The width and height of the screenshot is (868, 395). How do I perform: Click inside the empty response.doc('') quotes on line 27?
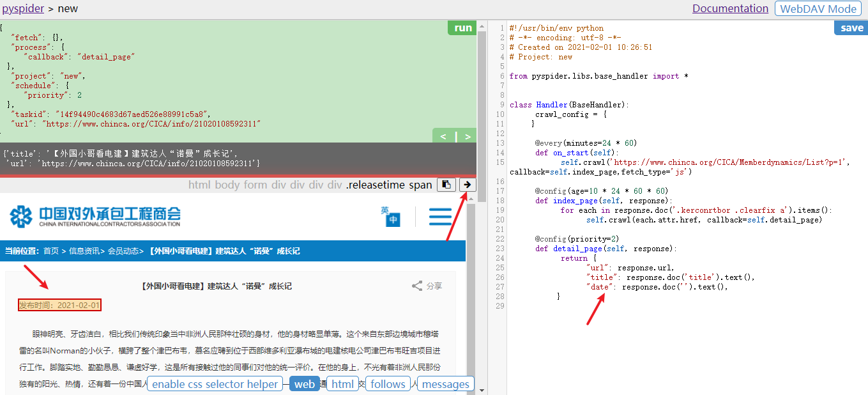click(x=683, y=287)
